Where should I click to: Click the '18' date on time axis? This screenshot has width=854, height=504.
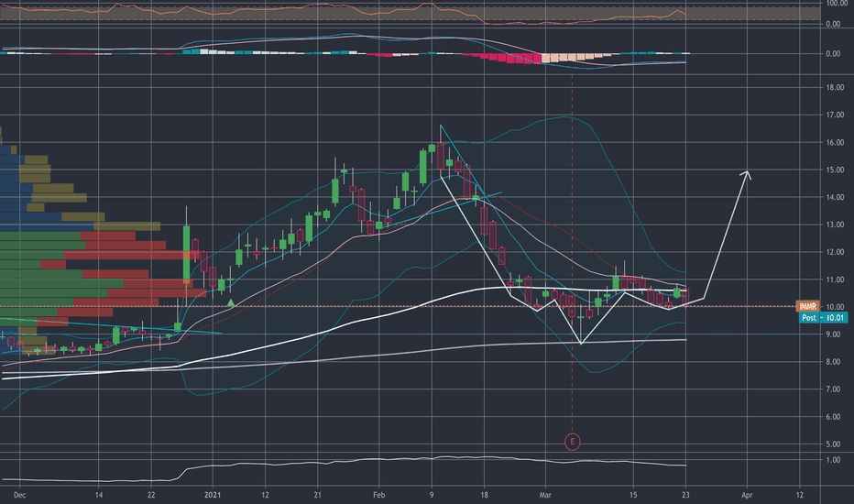484,495
